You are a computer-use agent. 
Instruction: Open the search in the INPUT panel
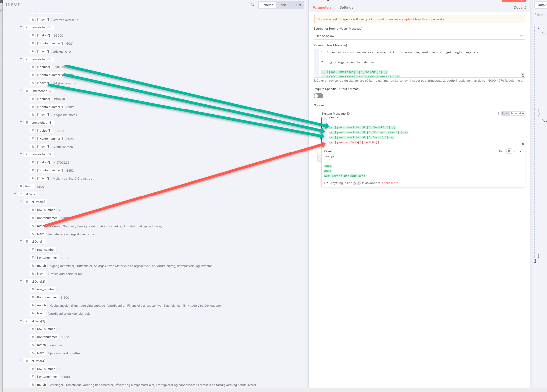point(252,5)
